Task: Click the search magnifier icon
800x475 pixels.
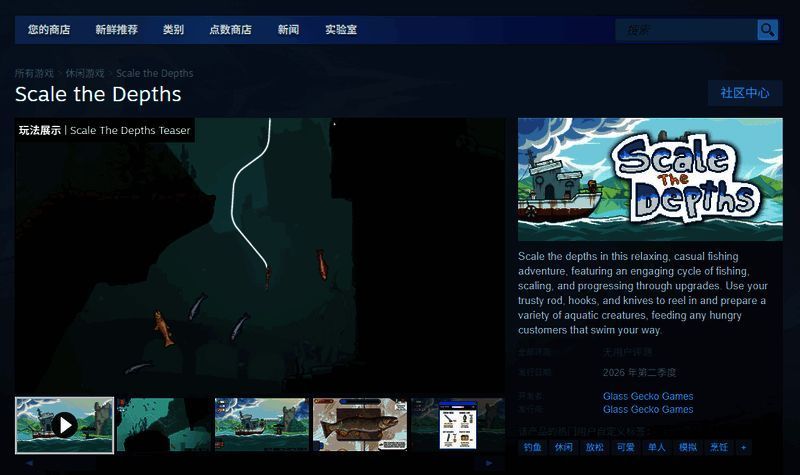Action: [x=767, y=30]
